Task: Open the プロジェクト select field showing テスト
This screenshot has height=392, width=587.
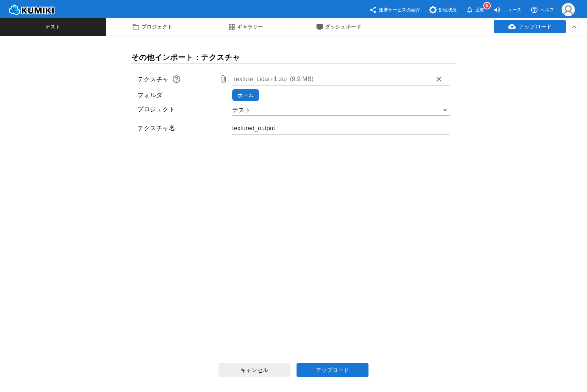Action: pyautogui.click(x=333, y=110)
